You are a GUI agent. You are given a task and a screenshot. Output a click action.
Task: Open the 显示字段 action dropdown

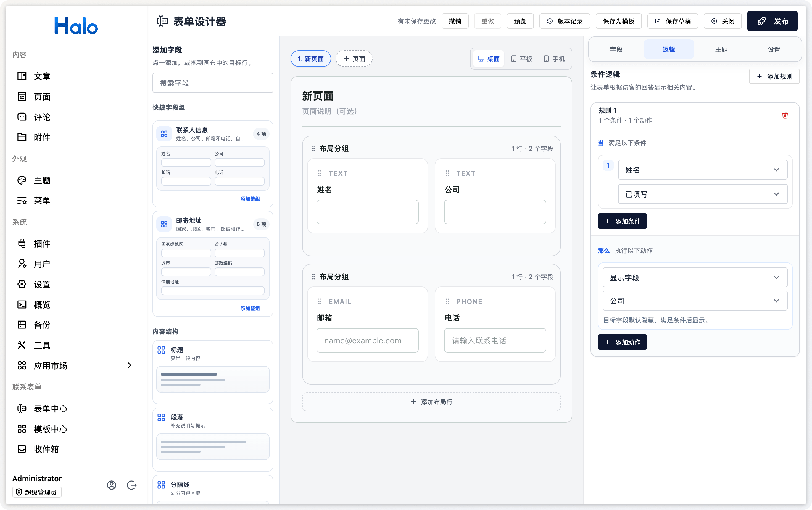(x=695, y=277)
